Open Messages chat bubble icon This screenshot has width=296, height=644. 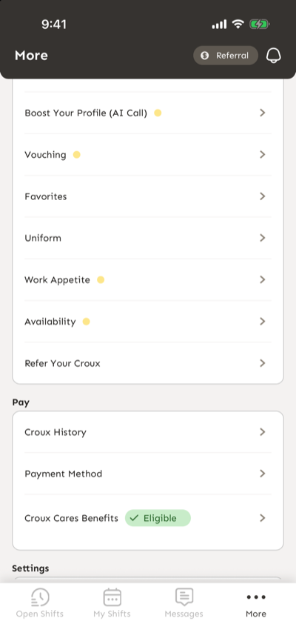[184, 597]
